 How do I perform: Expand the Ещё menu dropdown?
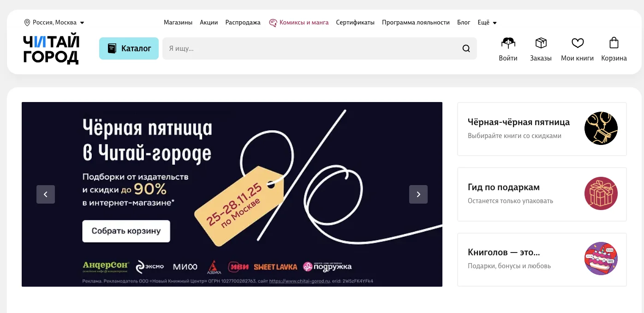[x=487, y=22]
